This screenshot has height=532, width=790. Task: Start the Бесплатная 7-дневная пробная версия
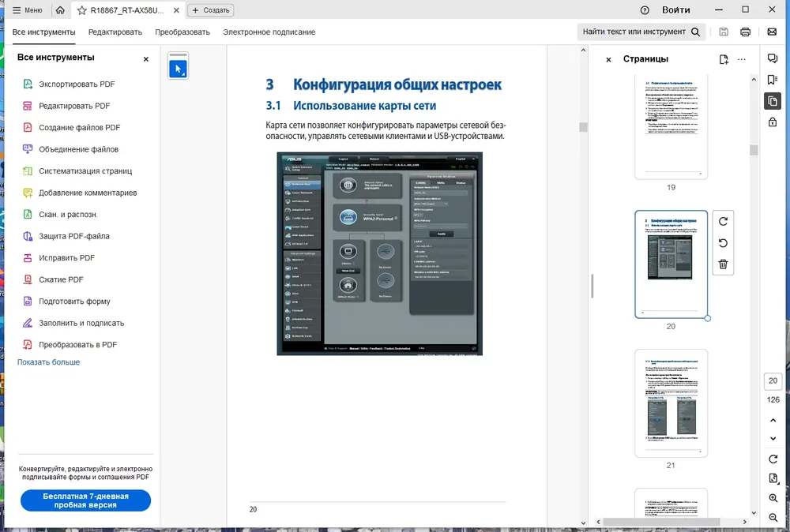(x=85, y=500)
